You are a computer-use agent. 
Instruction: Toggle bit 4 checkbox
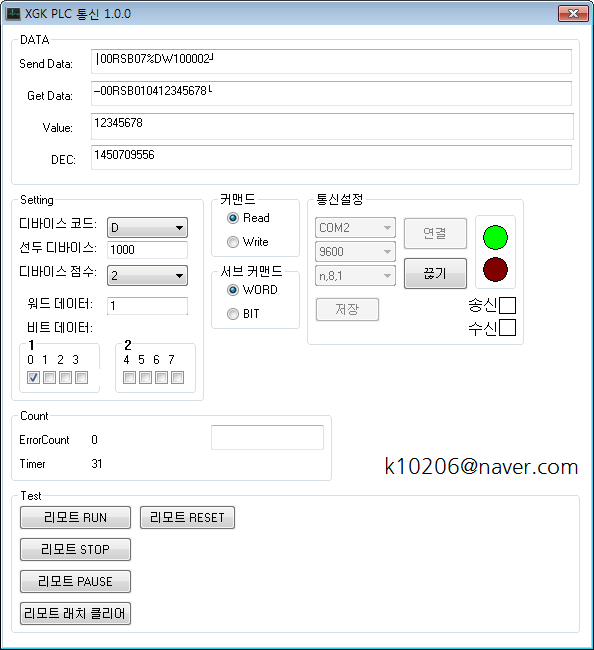[x=129, y=378]
